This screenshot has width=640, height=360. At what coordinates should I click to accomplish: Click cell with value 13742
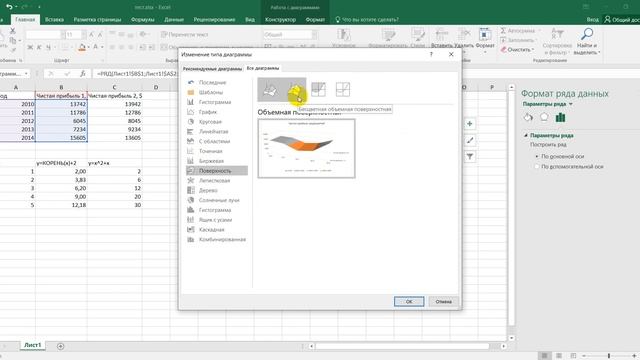61,104
